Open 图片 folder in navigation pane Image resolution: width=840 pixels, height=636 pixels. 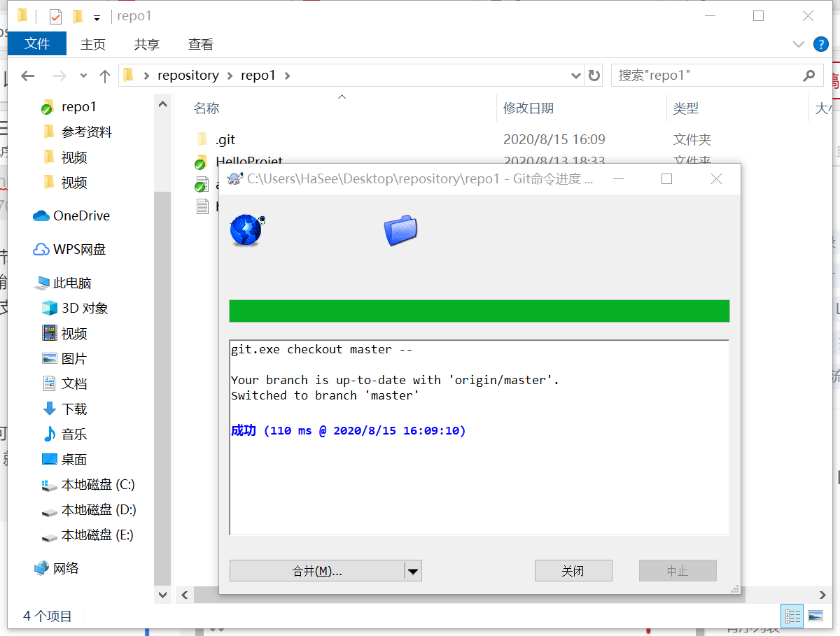pyautogui.click(x=74, y=358)
